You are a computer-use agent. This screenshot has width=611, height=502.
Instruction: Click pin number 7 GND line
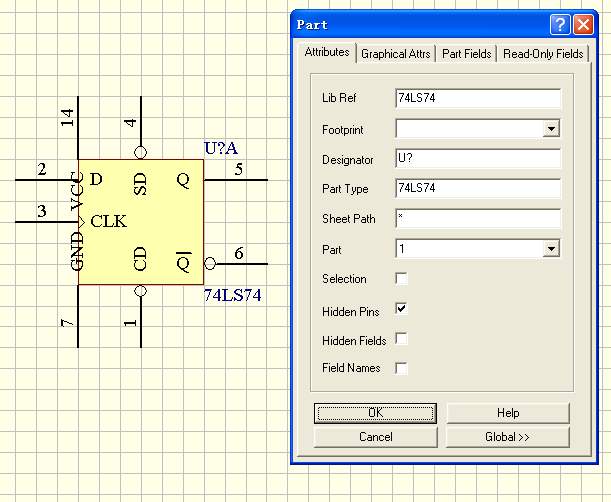coord(67,323)
